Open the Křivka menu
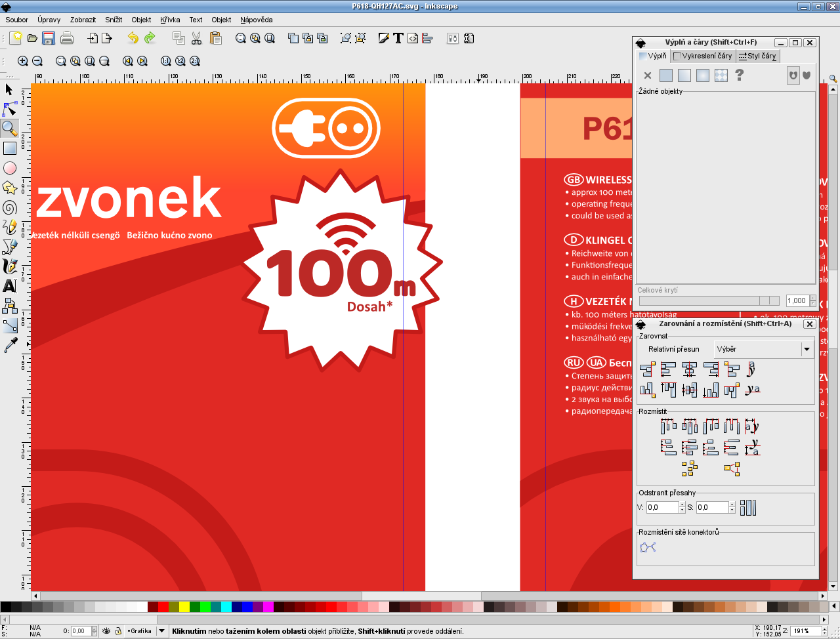This screenshot has height=639, width=840. 170,20
